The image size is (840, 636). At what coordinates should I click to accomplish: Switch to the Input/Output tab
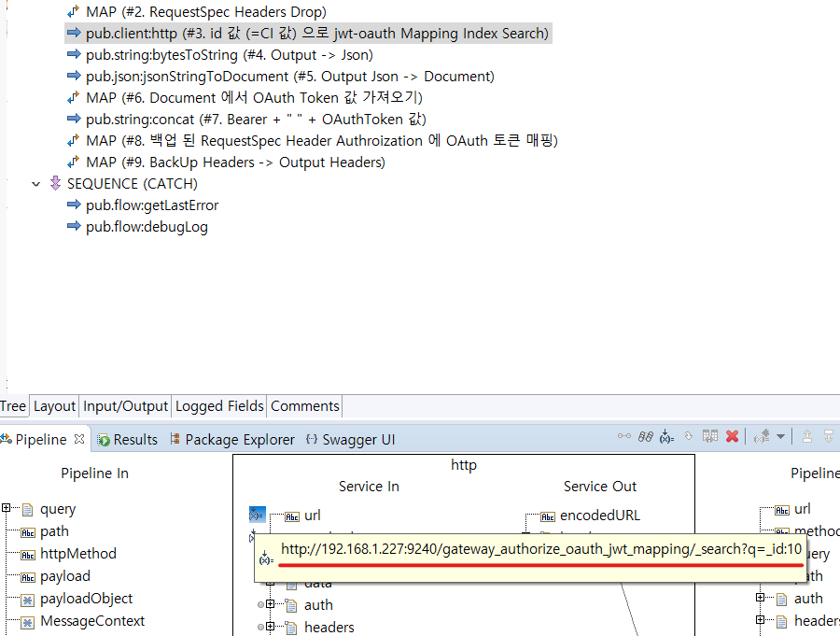click(125, 406)
